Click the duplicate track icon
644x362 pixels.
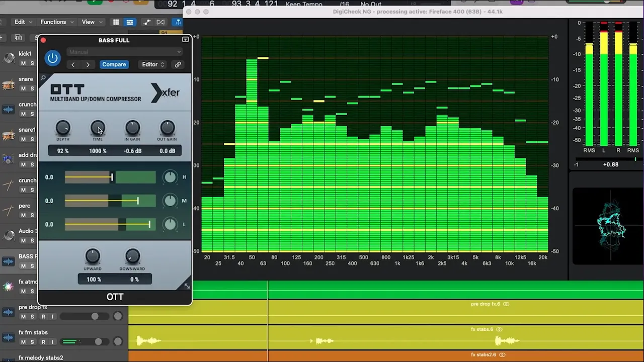click(x=18, y=38)
